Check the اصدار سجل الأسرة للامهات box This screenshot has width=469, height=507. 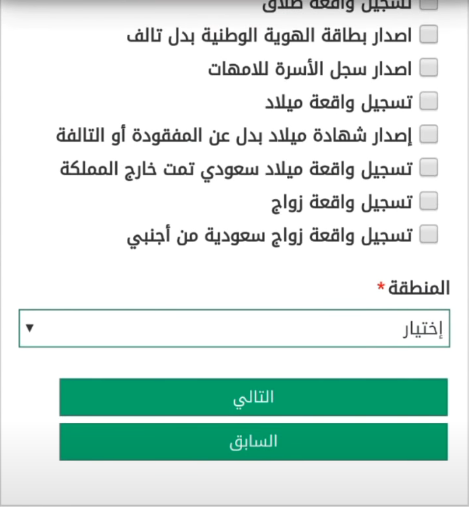pos(429,68)
